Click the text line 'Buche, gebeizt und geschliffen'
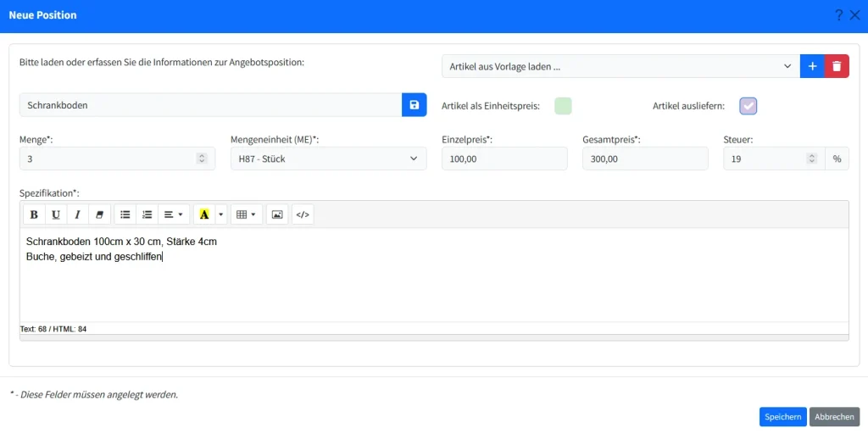The image size is (868, 434). click(94, 256)
